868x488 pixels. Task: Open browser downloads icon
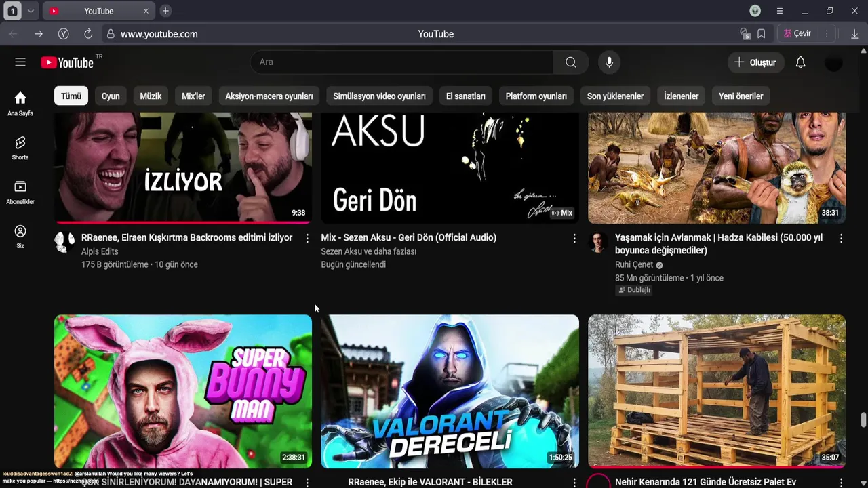click(x=854, y=34)
